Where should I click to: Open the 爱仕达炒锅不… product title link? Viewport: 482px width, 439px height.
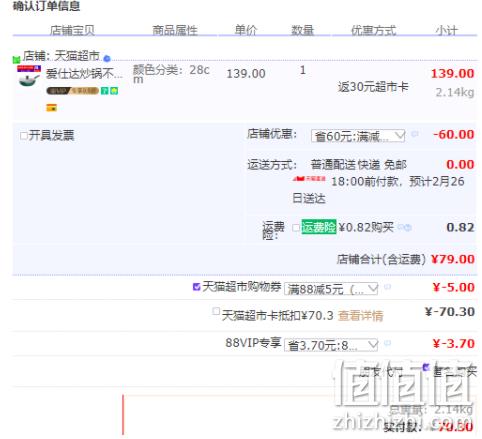coord(84,74)
